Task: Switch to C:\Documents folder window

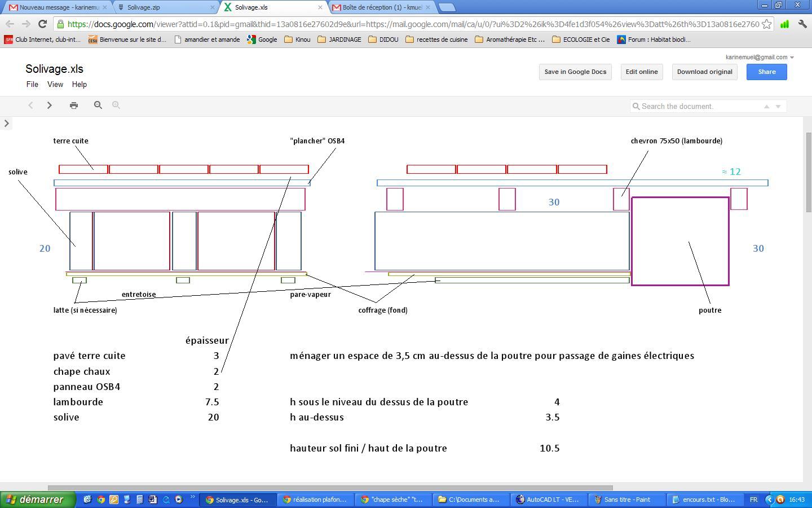Action: pos(471,500)
